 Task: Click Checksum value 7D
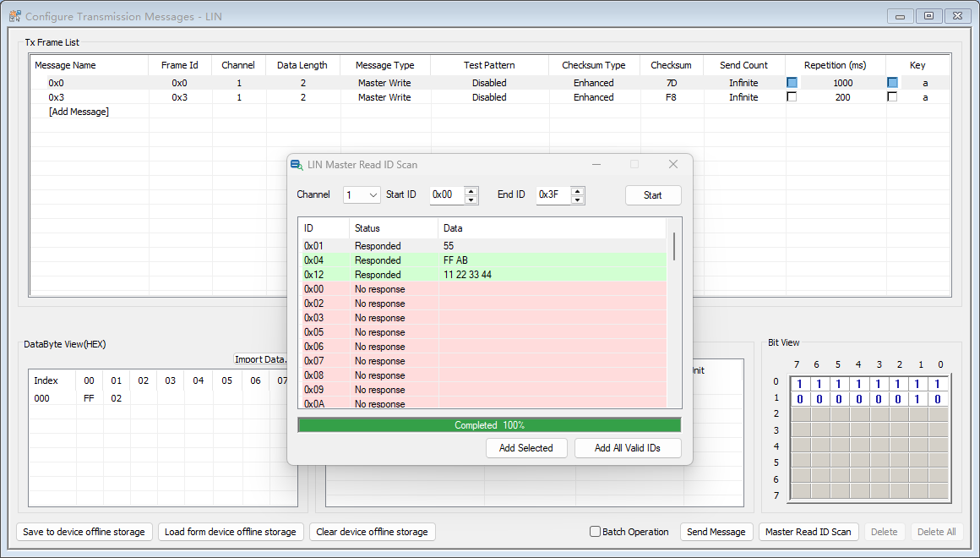pos(671,83)
